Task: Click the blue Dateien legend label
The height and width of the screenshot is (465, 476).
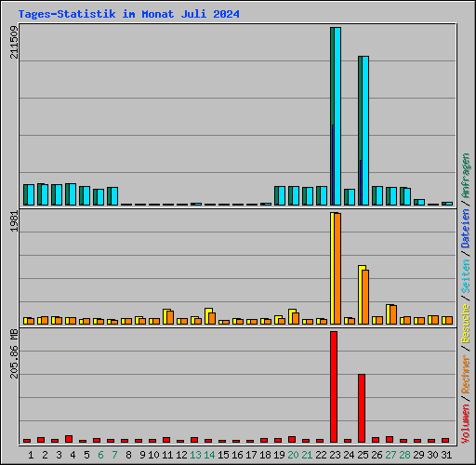Action: pyautogui.click(x=466, y=229)
